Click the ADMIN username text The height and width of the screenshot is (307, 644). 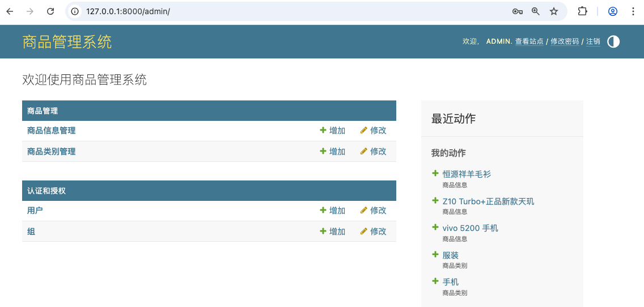pyautogui.click(x=499, y=41)
